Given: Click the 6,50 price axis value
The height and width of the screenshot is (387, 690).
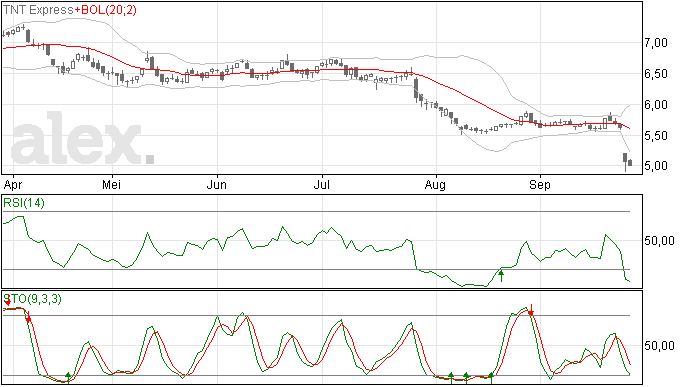Looking at the screenshot, I should pyautogui.click(x=656, y=74).
